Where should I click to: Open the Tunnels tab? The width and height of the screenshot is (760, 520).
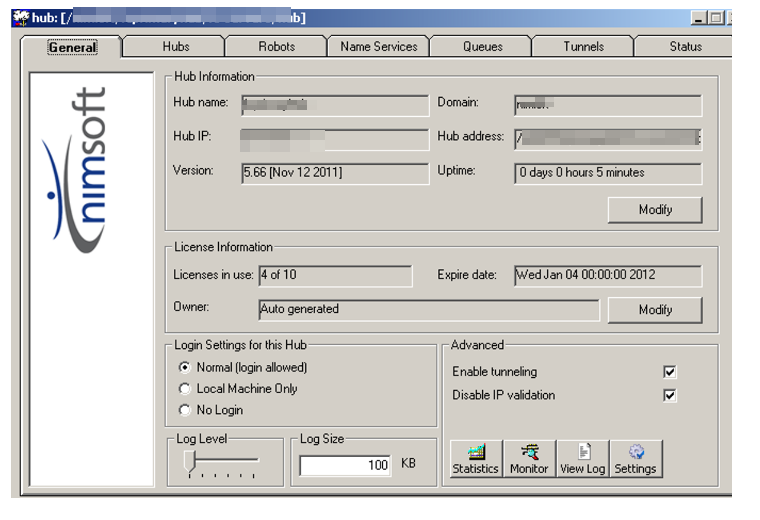583,47
